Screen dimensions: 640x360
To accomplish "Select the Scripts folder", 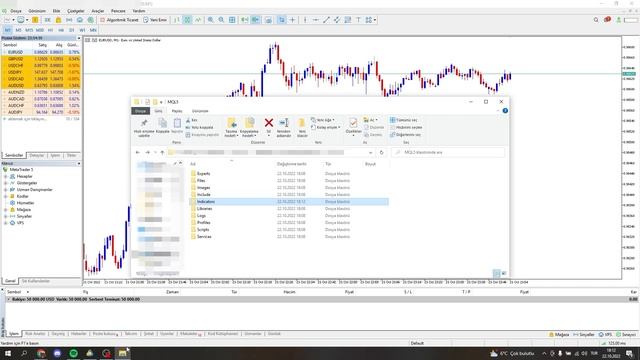I will point(203,229).
